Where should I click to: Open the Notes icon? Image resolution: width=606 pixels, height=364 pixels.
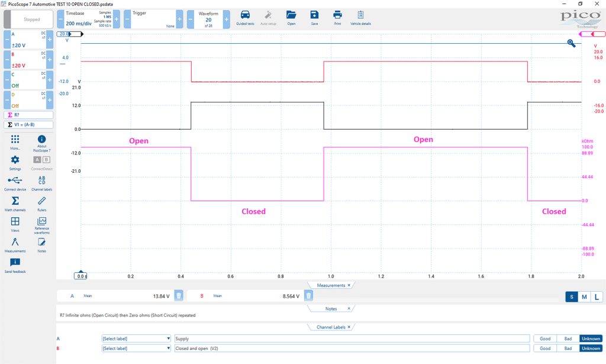tap(42, 242)
